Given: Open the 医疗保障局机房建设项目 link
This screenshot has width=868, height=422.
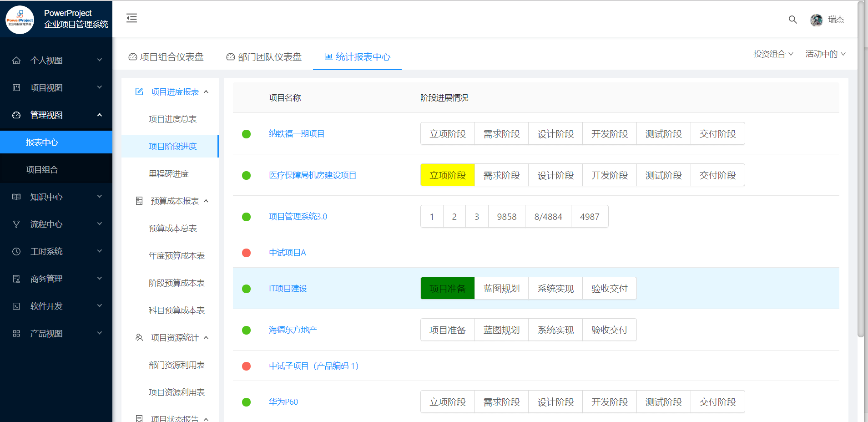Looking at the screenshot, I should pyautogui.click(x=313, y=175).
